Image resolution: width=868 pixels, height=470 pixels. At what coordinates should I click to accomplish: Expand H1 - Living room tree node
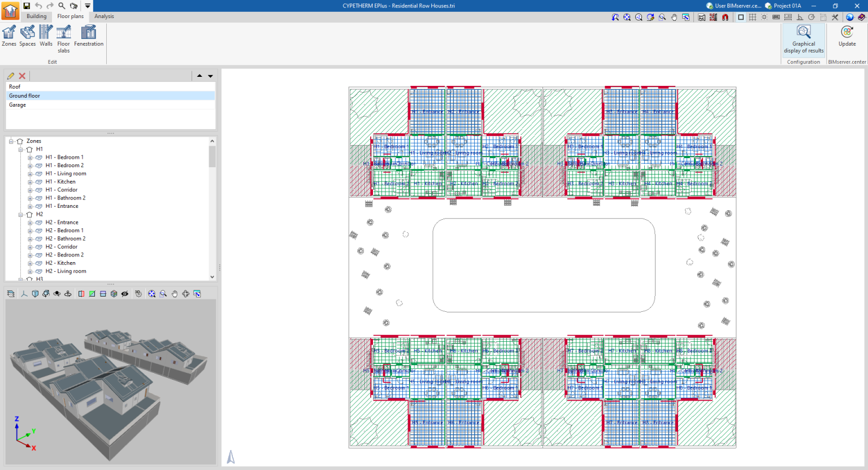[30, 174]
